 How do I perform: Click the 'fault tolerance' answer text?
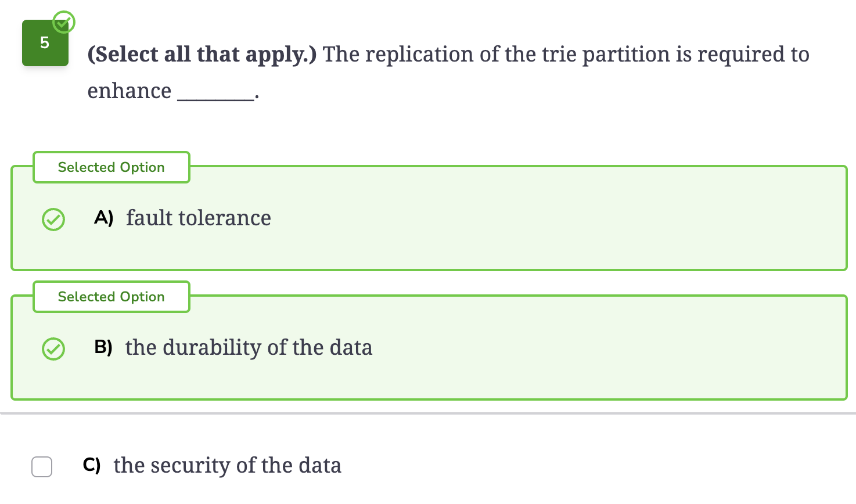pos(199,218)
